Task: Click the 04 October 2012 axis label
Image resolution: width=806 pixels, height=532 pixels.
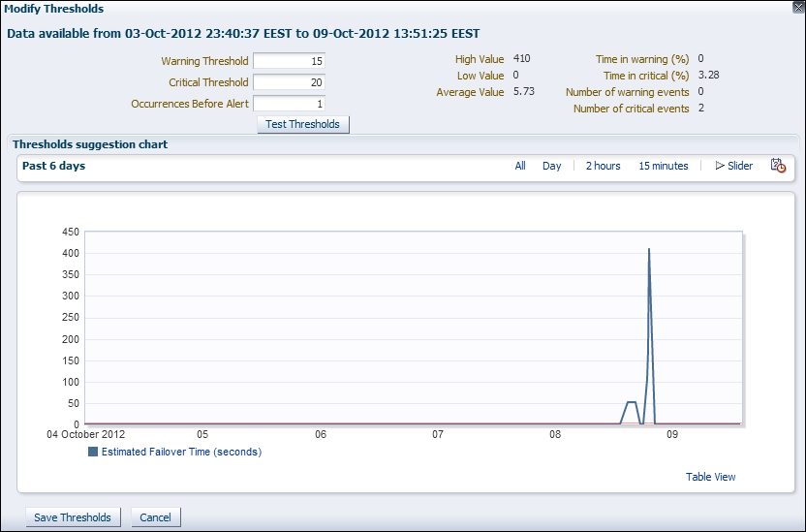Action: [86, 434]
